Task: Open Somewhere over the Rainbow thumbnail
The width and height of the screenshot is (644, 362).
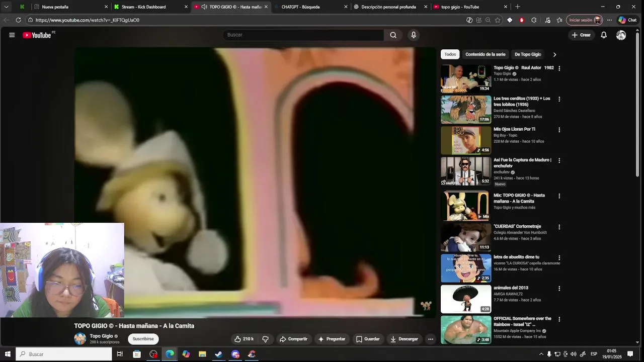Action: coord(466,329)
